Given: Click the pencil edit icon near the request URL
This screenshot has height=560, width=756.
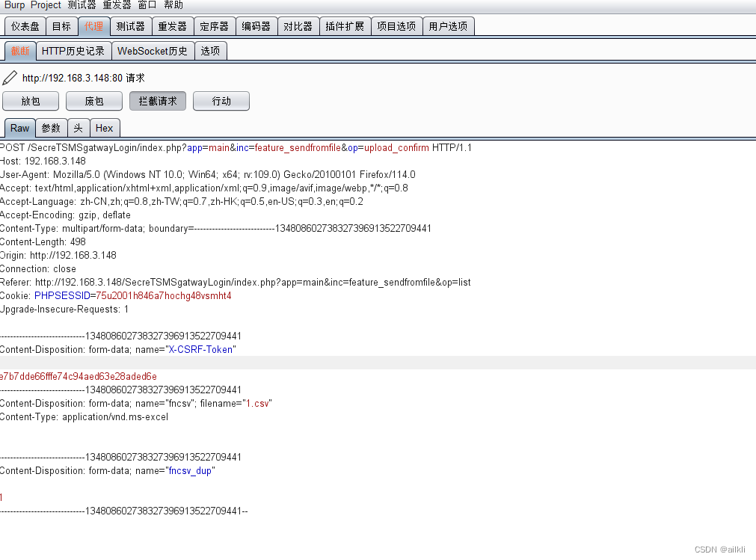Looking at the screenshot, I should click(10, 77).
